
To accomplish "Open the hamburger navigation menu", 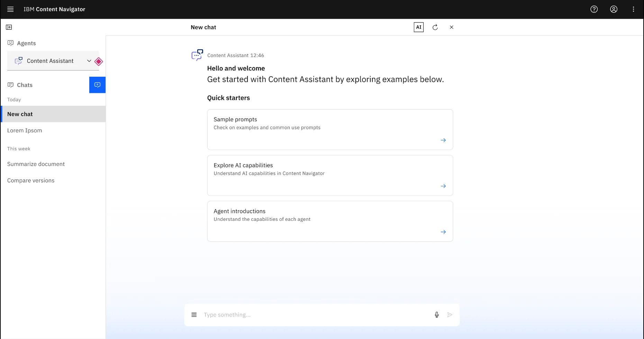I will click(10, 9).
